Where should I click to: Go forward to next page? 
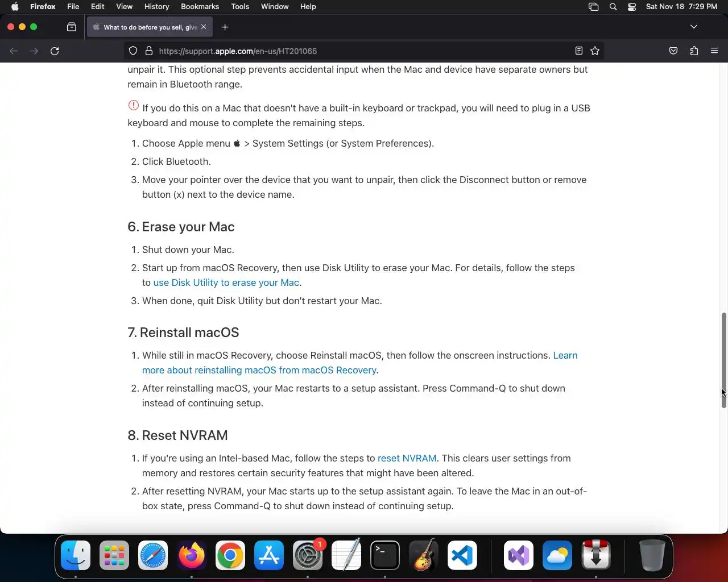point(34,51)
